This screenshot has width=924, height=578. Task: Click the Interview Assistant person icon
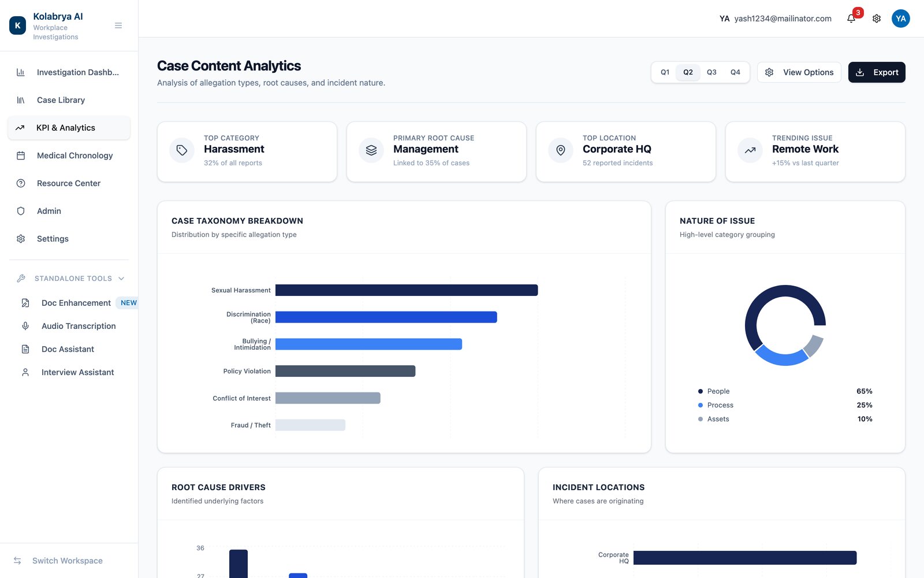coord(25,372)
